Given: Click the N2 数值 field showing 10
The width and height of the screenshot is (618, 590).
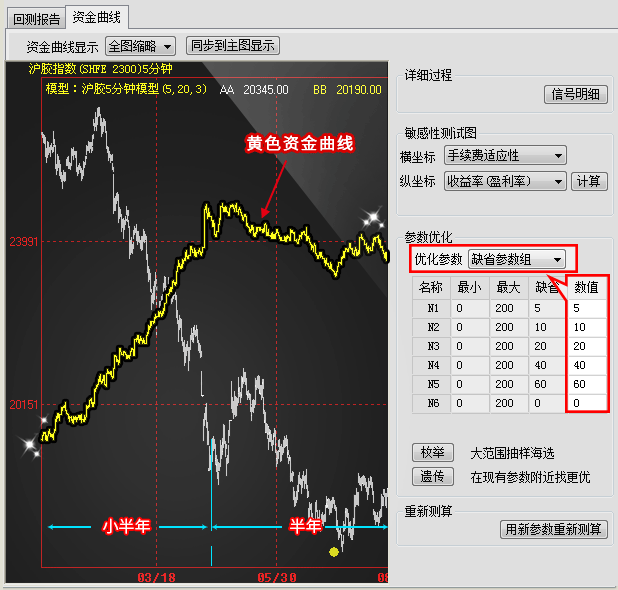Looking at the screenshot, I should click(588, 328).
